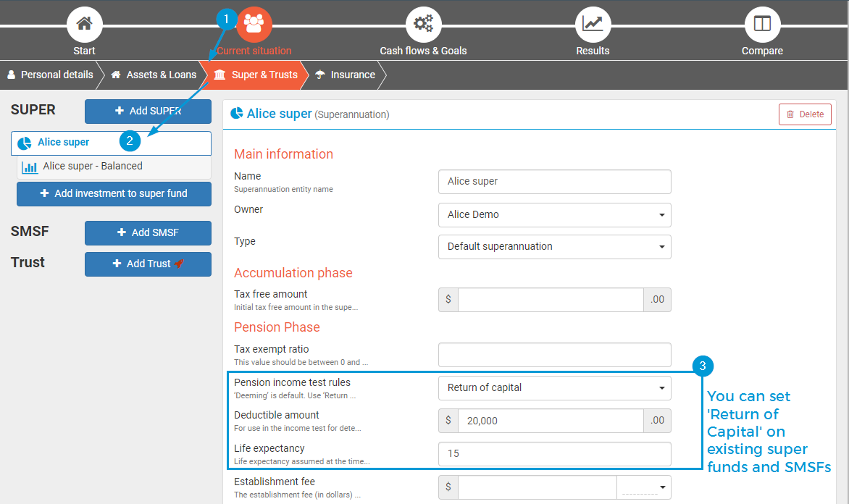Open the Personal details tab
Image resolution: width=849 pixels, height=504 pixels.
pyautogui.click(x=50, y=75)
